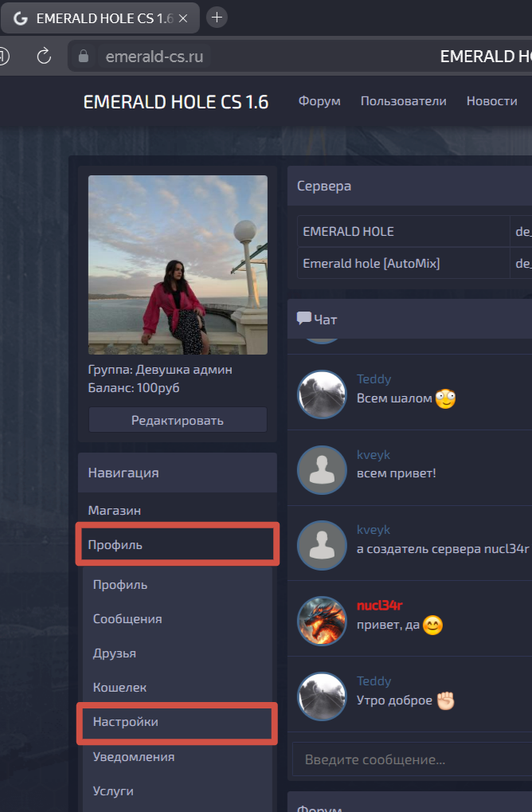Open a new browser tab

[217, 18]
